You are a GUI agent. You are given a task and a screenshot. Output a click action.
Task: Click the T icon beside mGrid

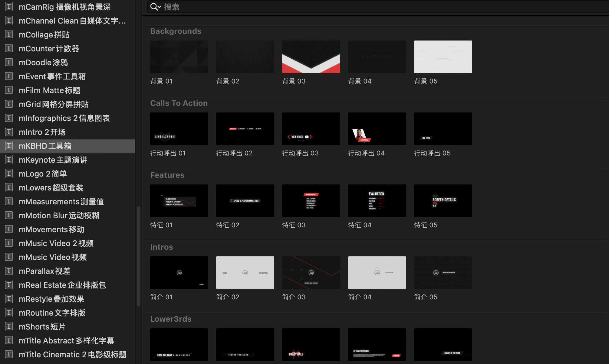[x=9, y=104]
